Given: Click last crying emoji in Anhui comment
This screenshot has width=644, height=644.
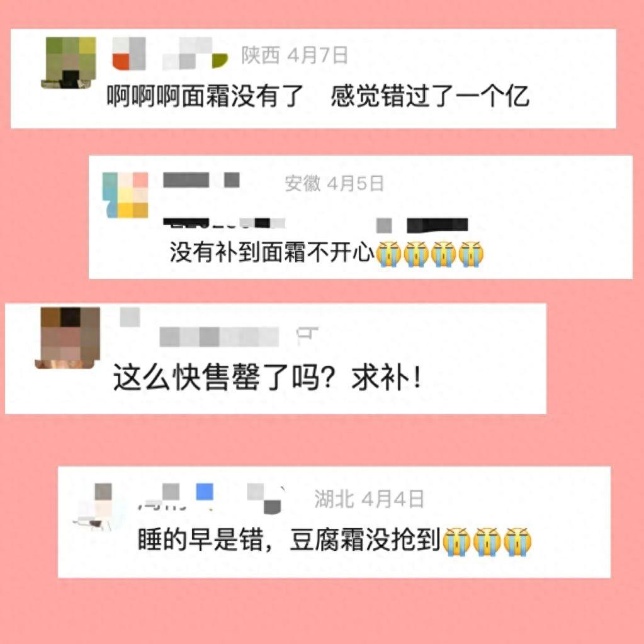Looking at the screenshot, I should (x=471, y=254).
